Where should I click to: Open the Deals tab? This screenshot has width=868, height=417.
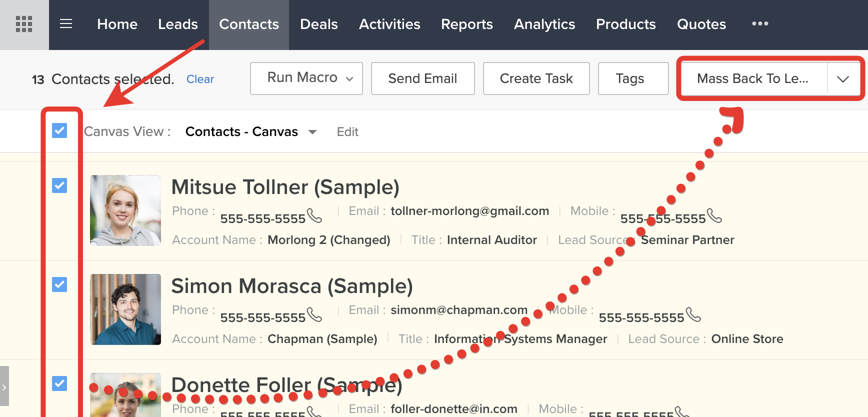pos(319,24)
